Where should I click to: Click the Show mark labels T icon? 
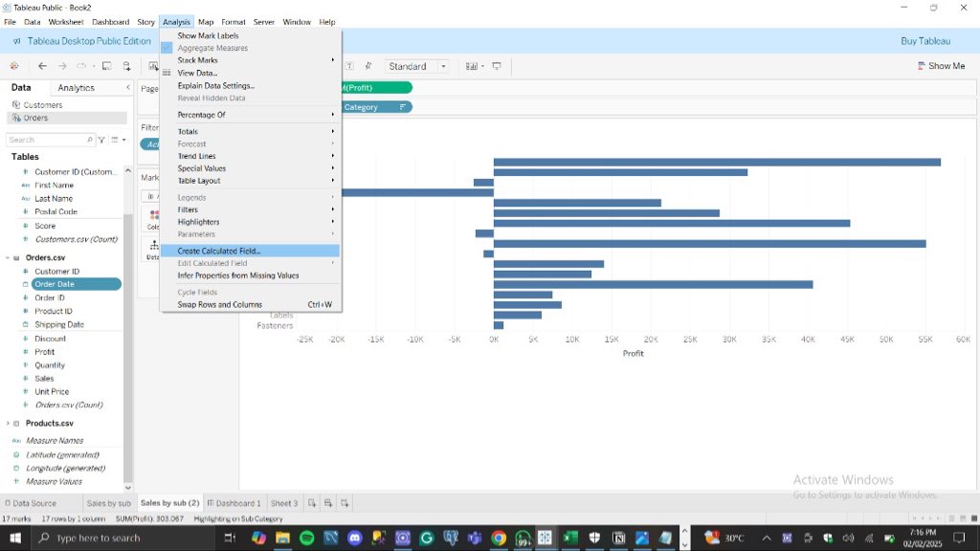(350, 66)
